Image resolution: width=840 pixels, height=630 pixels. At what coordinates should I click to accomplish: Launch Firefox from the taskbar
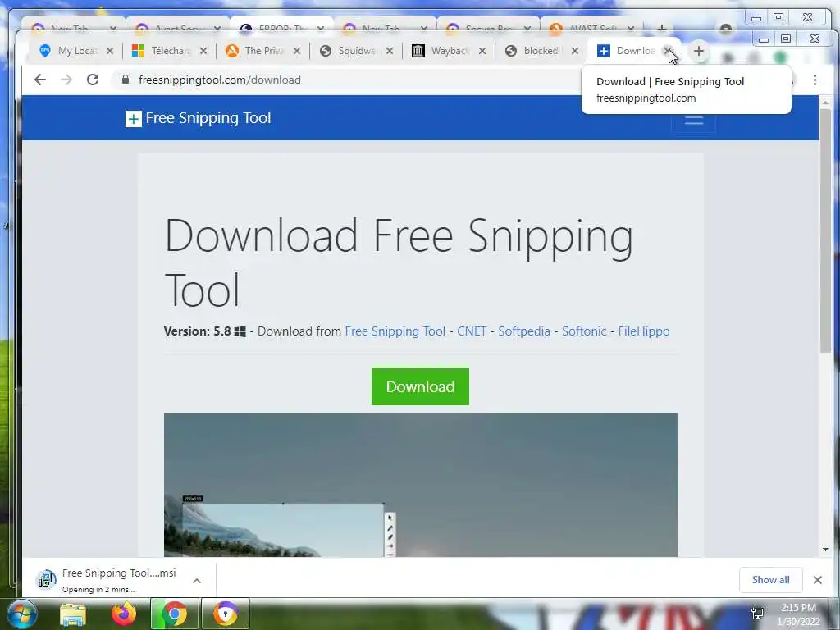click(x=124, y=614)
